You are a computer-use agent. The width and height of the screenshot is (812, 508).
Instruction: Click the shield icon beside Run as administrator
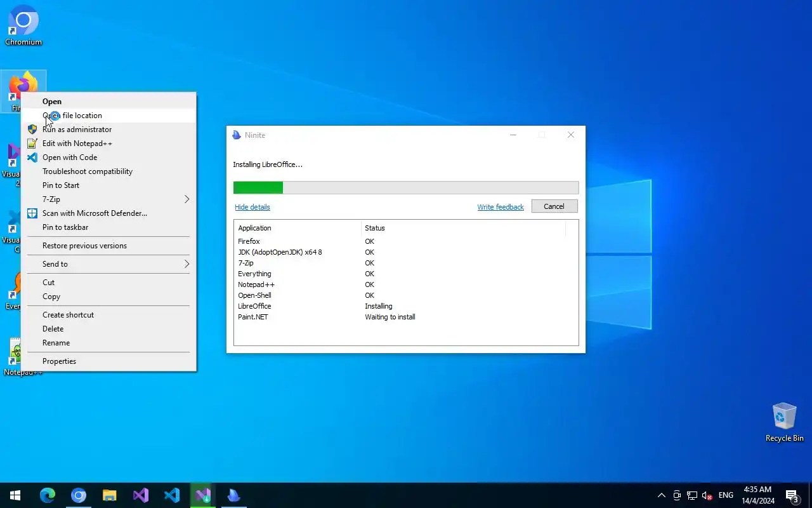(32, 129)
